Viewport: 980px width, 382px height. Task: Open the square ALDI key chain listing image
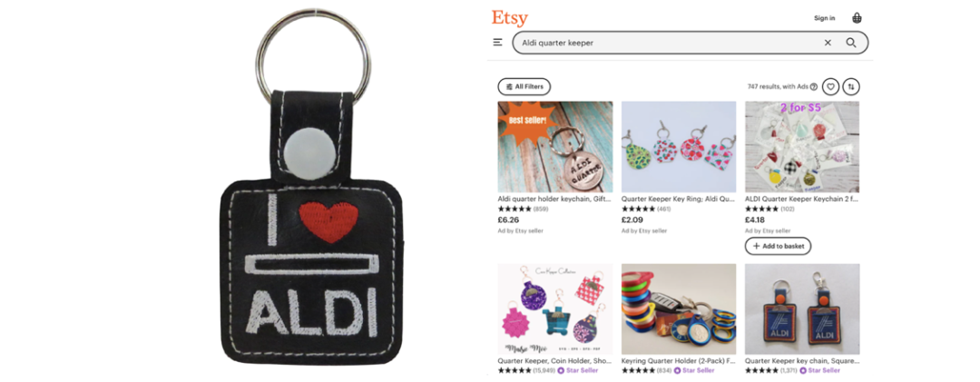[802, 309]
